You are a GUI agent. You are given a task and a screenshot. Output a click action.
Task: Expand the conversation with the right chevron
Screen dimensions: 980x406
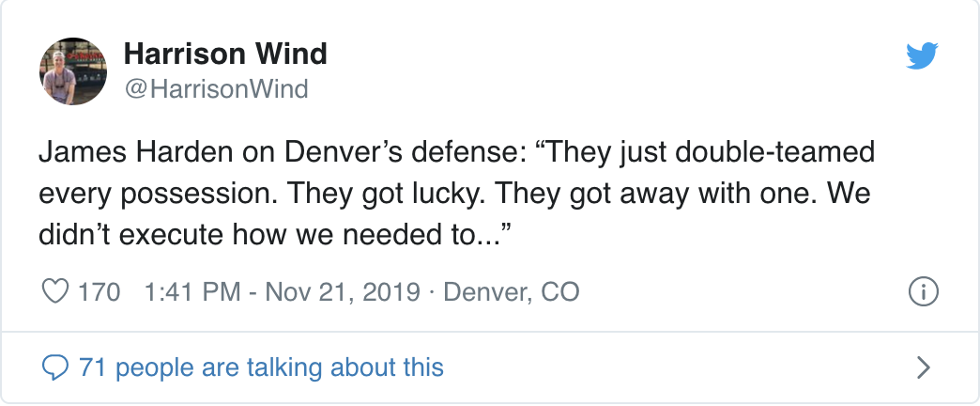pos(924,367)
